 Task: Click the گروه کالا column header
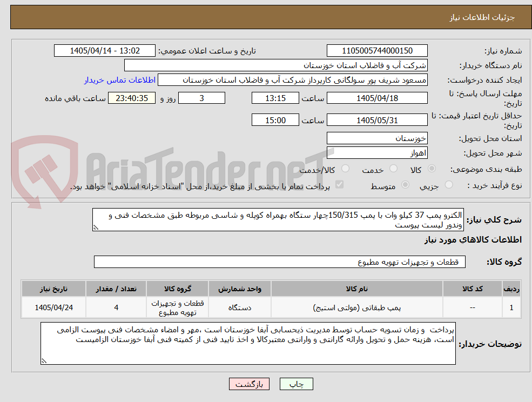pos(178,289)
